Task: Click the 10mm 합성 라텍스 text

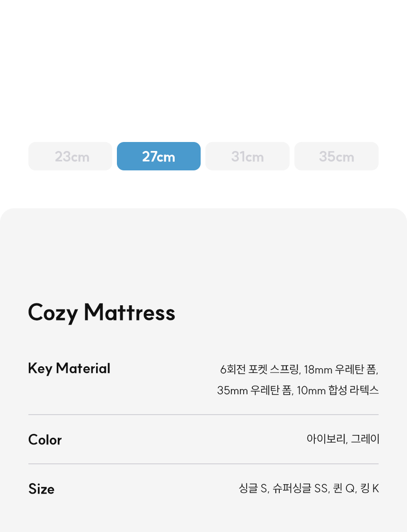Action: [338, 390]
